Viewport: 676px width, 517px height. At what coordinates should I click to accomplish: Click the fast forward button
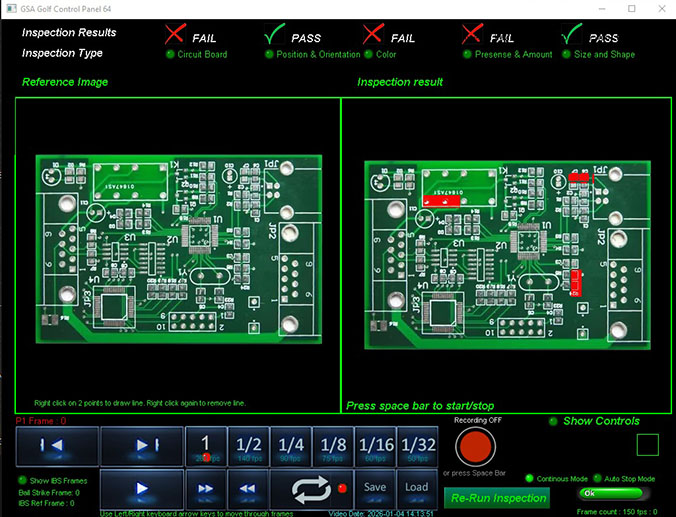[x=204, y=490]
